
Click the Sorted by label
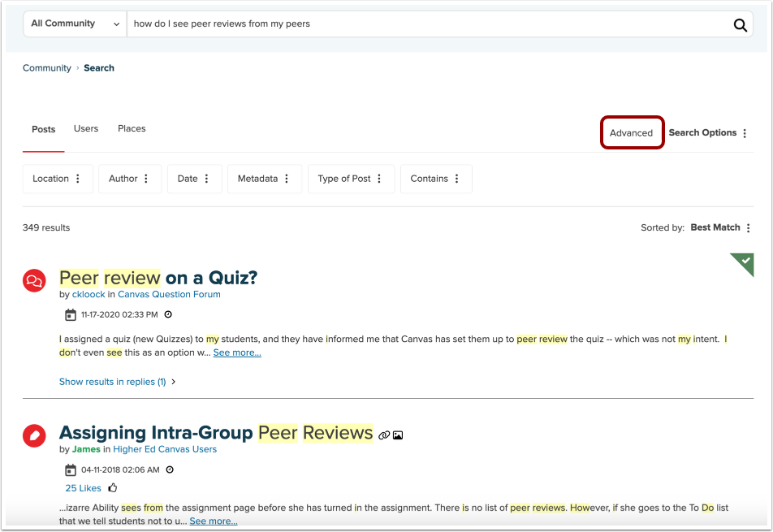(663, 227)
